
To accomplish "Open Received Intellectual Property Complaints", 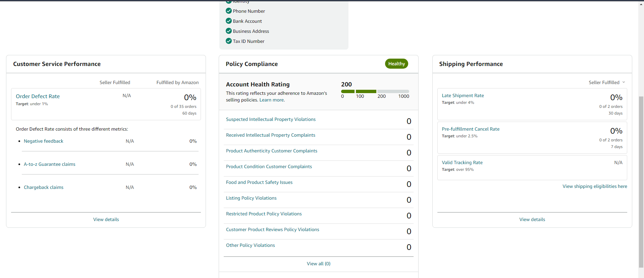I will [271, 135].
